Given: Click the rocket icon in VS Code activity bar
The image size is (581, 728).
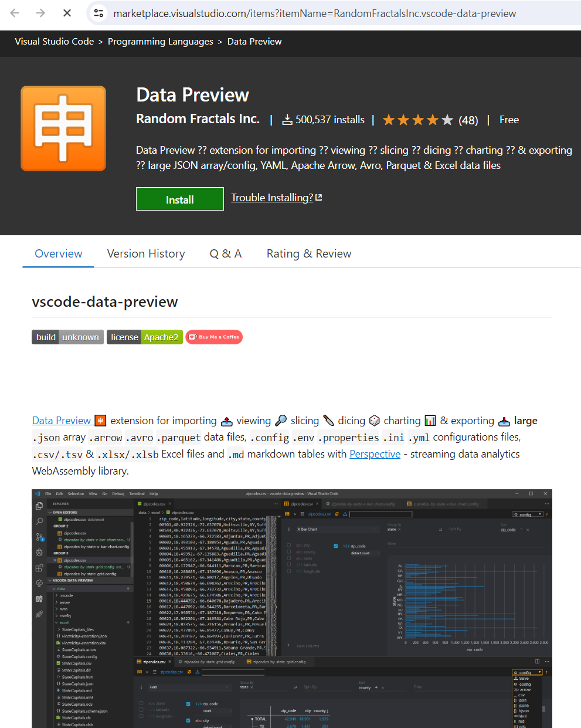Looking at the screenshot, I should pyautogui.click(x=39, y=614).
